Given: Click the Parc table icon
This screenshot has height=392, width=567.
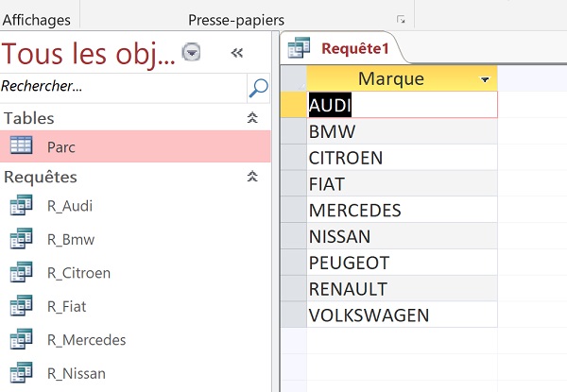Looking at the screenshot, I should click(x=22, y=145).
